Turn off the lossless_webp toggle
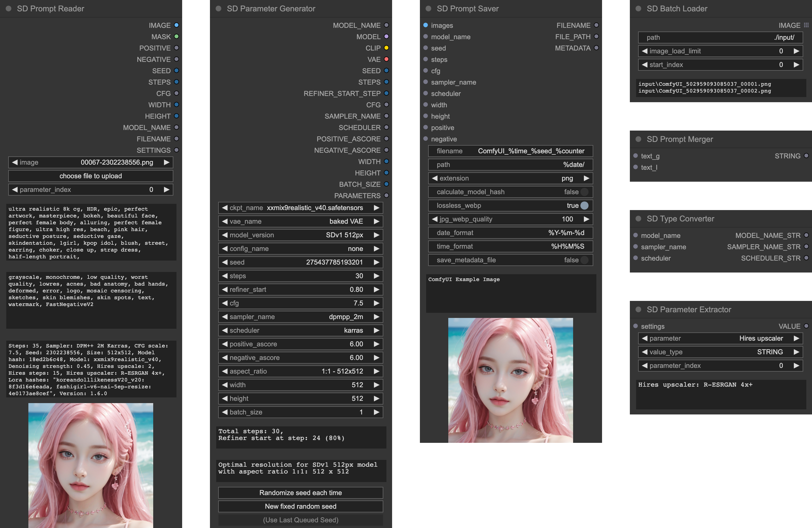 pyautogui.click(x=584, y=206)
